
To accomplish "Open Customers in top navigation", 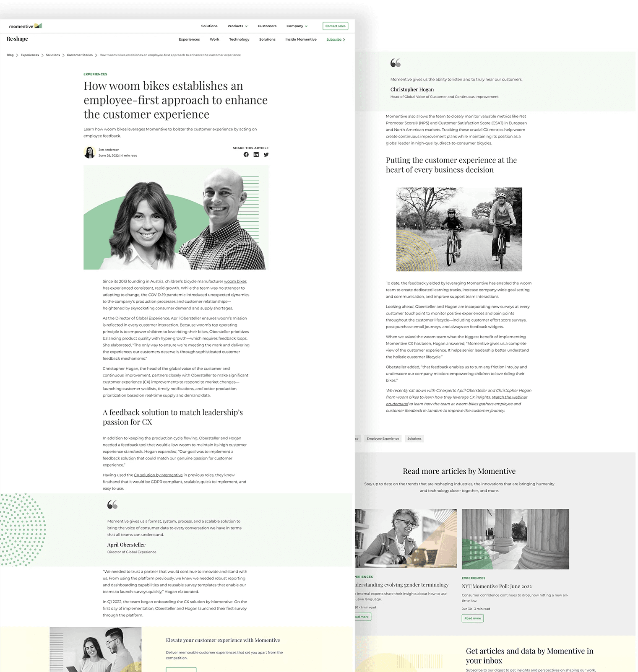I will [x=267, y=26].
